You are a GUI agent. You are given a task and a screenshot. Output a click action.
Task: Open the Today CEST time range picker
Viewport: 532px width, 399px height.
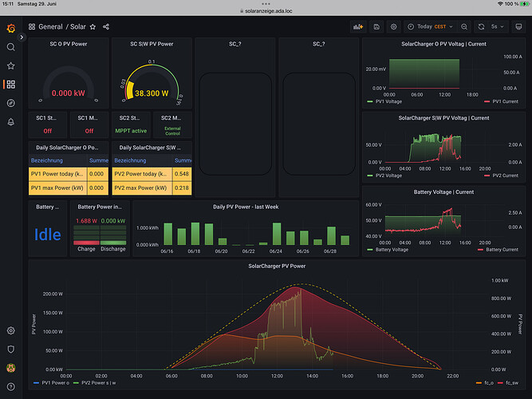point(430,27)
